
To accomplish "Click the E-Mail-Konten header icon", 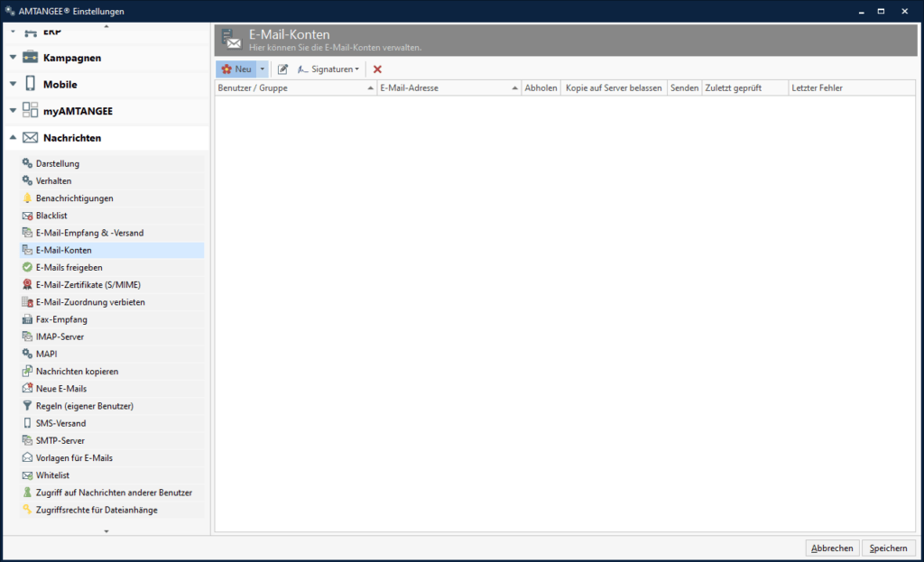I will click(231, 40).
